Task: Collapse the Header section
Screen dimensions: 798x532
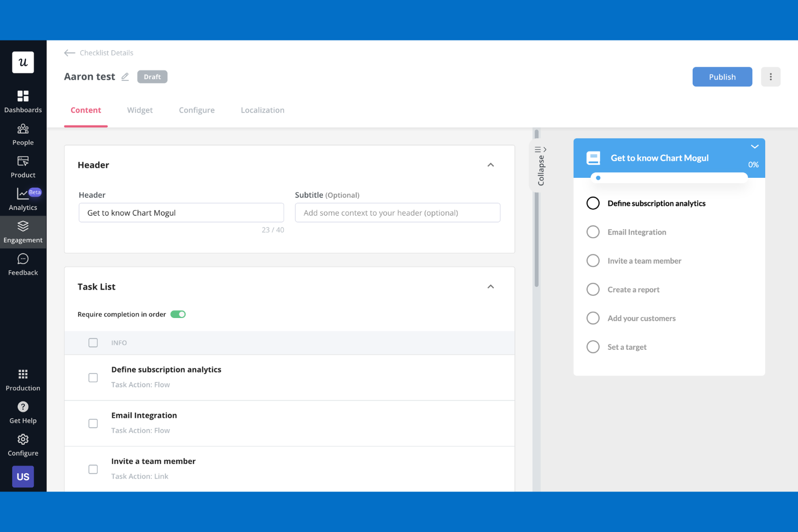Action: click(491, 165)
